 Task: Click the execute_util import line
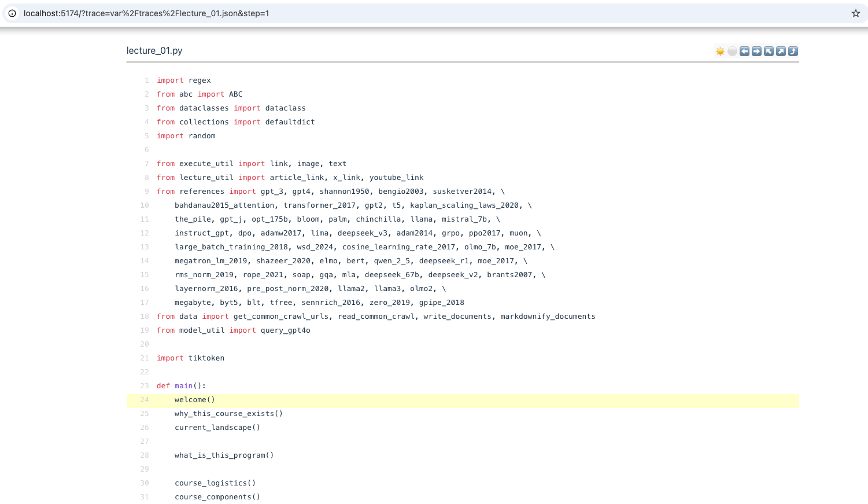(x=252, y=164)
